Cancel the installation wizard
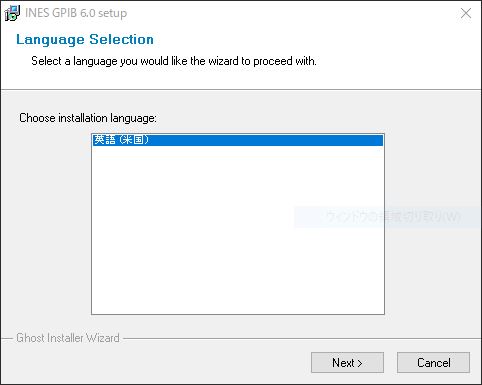482x385 pixels. coord(433,362)
